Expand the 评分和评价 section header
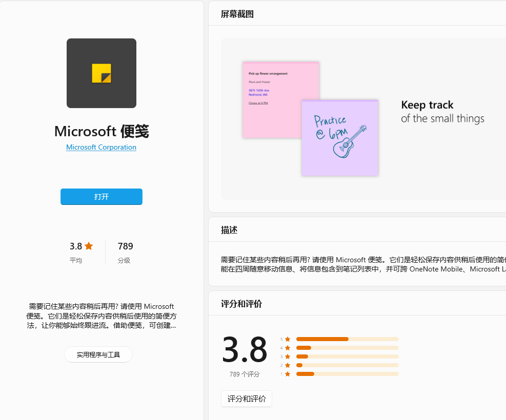The height and width of the screenshot is (420, 506). coord(241,304)
